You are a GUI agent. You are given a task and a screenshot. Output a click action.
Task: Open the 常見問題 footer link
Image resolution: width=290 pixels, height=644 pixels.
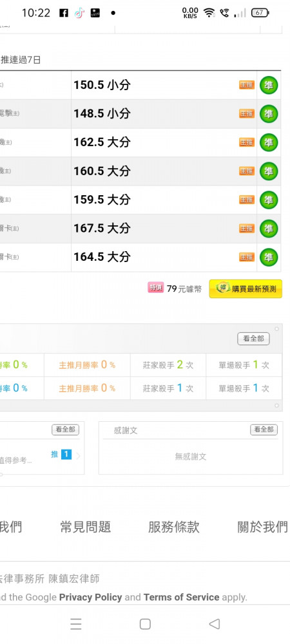86,527
